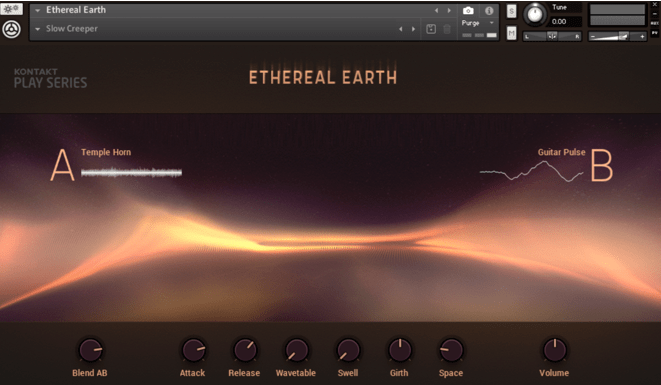Load the previous snapshot arrow
Screen dimensions: 661x385
[x=401, y=29]
